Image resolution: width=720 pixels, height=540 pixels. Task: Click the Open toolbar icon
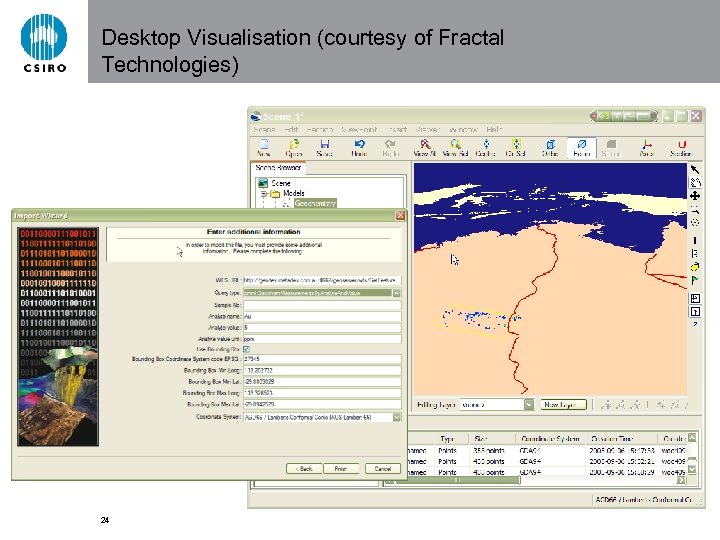tap(294, 148)
